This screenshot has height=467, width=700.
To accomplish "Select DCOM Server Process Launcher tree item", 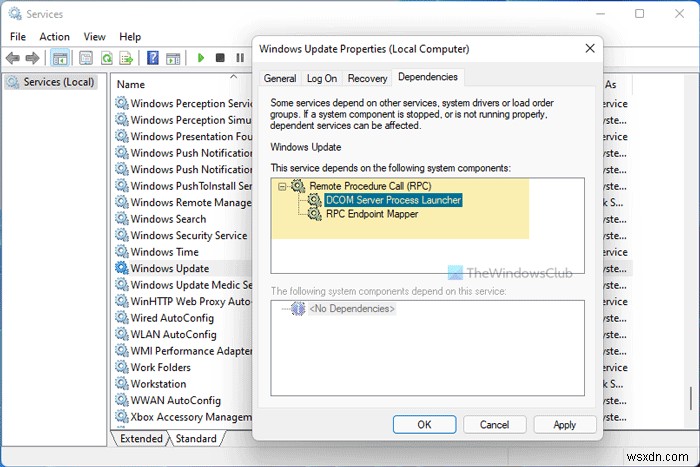I will coord(393,200).
